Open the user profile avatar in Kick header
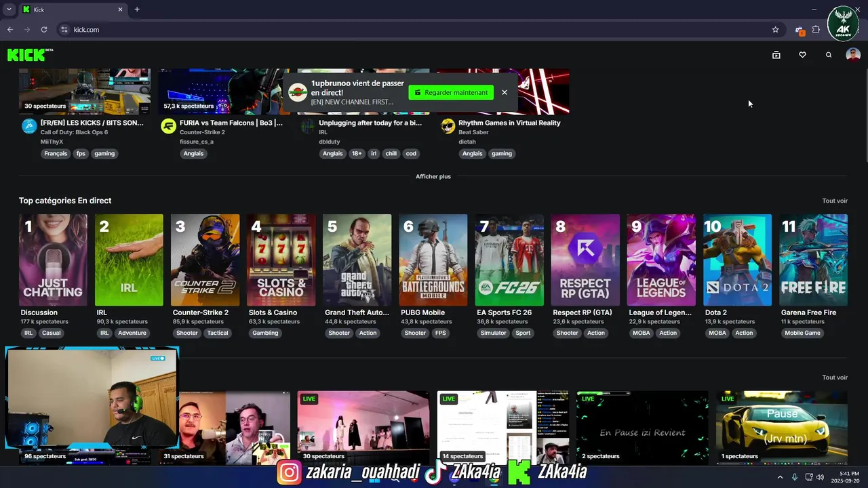Viewport: 868px width, 488px height. (x=853, y=55)
